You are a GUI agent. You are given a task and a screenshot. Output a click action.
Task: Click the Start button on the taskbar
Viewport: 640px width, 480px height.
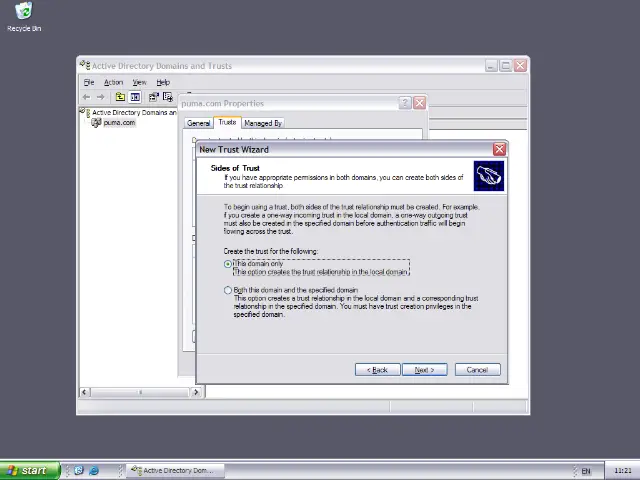27,470
